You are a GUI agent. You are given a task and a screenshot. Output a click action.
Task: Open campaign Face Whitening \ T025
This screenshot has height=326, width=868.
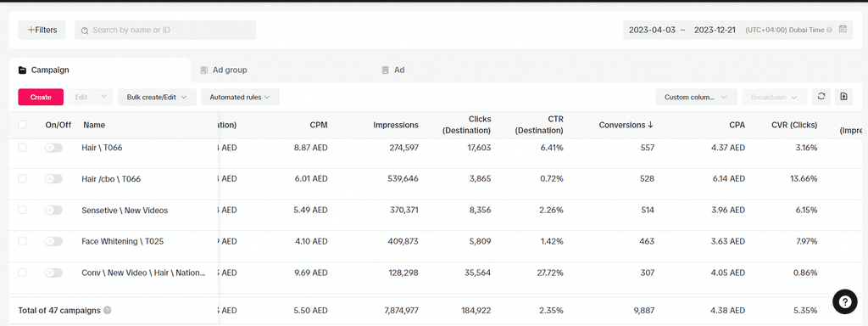tap(122, 242)
